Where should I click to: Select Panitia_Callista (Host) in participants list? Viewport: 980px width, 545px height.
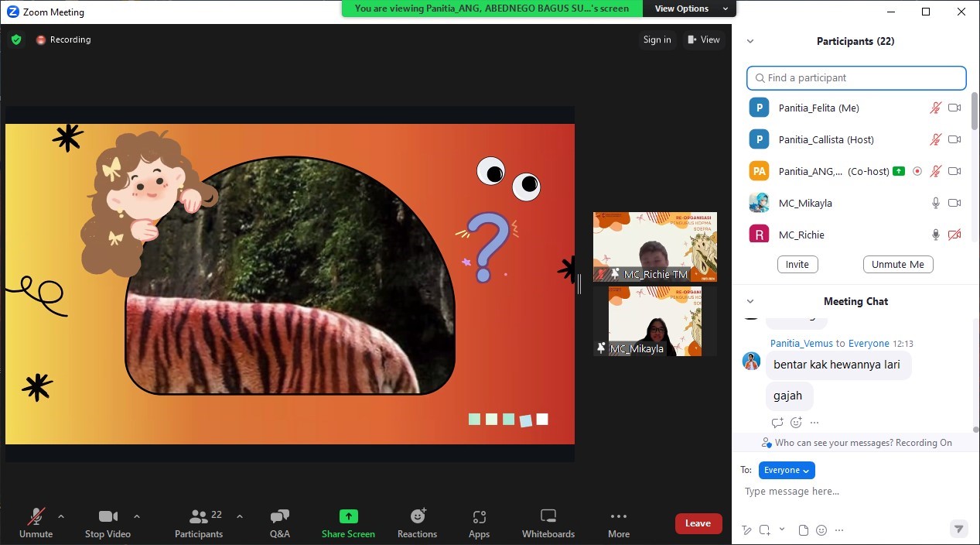pyautogui.click(x=825, y=139)
